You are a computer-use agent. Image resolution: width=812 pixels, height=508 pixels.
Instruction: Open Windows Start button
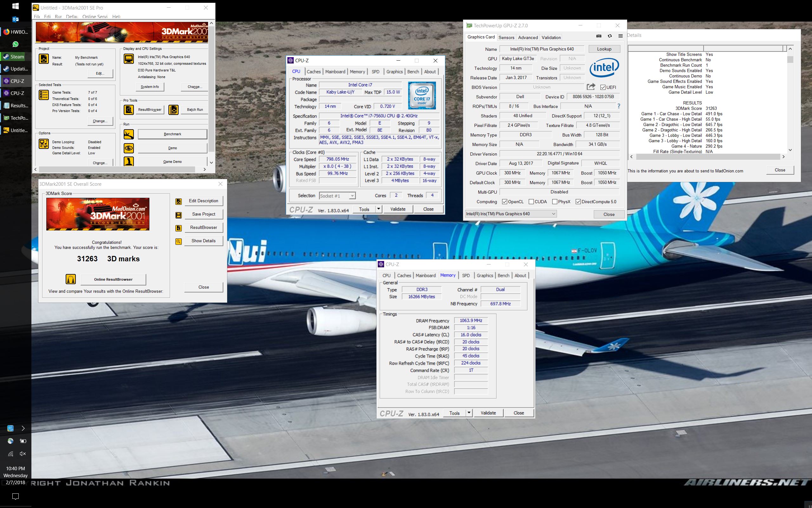coord(16,6)
